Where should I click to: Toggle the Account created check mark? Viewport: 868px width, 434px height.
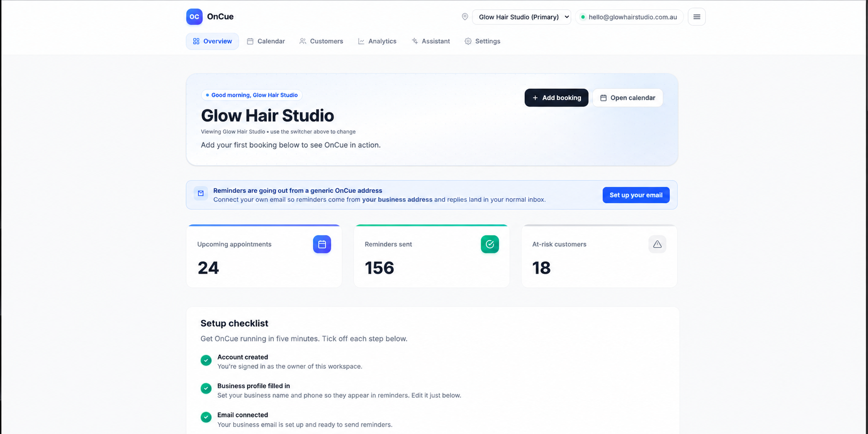206,361
